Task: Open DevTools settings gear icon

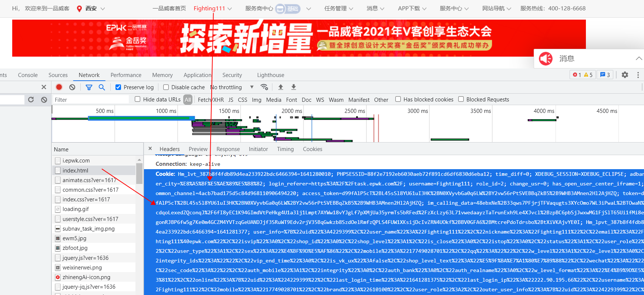Action: 625,75
